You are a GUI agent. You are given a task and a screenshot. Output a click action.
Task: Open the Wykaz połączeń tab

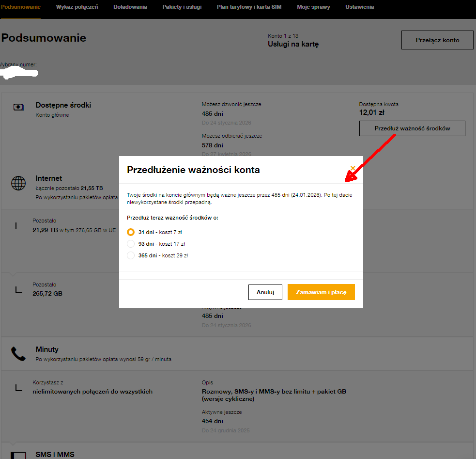(x=77, y=7)
